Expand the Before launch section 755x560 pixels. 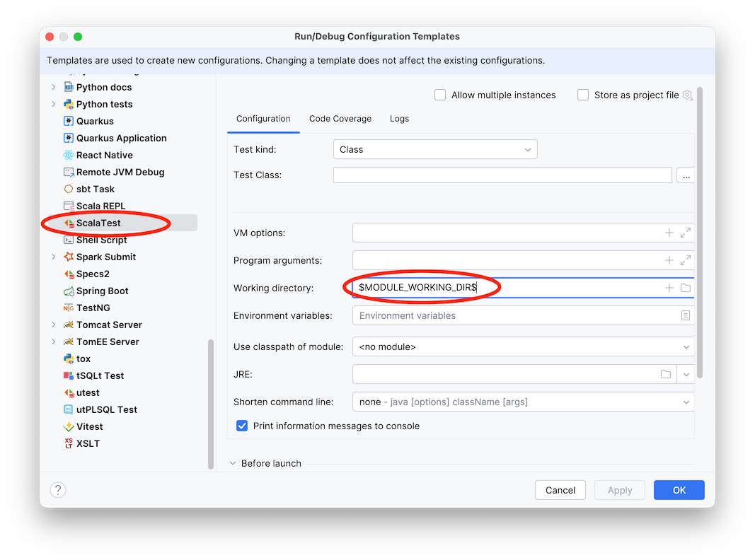pos(234,463)
